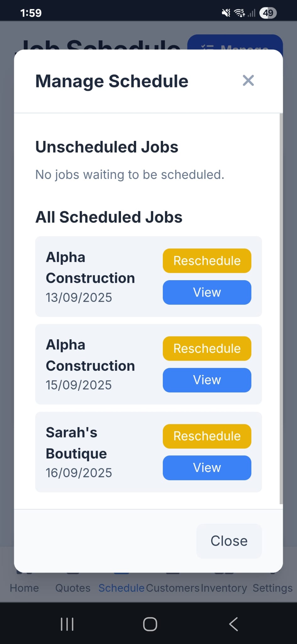Tap the battery level indicator
Viewport: 297px width, 644px height.
(268, 13)
